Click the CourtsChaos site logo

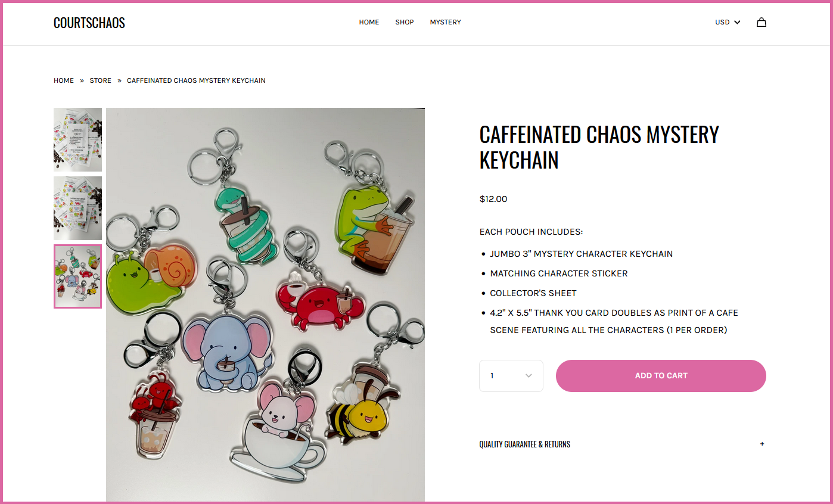coord(89,23)
